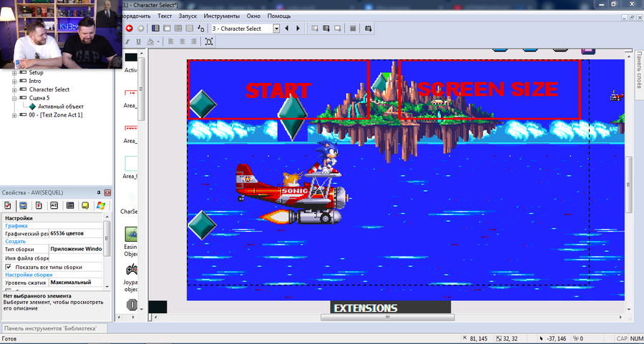Viewport: 644px width, 344px height.
Task: Click the grey forward navigation arrow
Action: (140, 29)
